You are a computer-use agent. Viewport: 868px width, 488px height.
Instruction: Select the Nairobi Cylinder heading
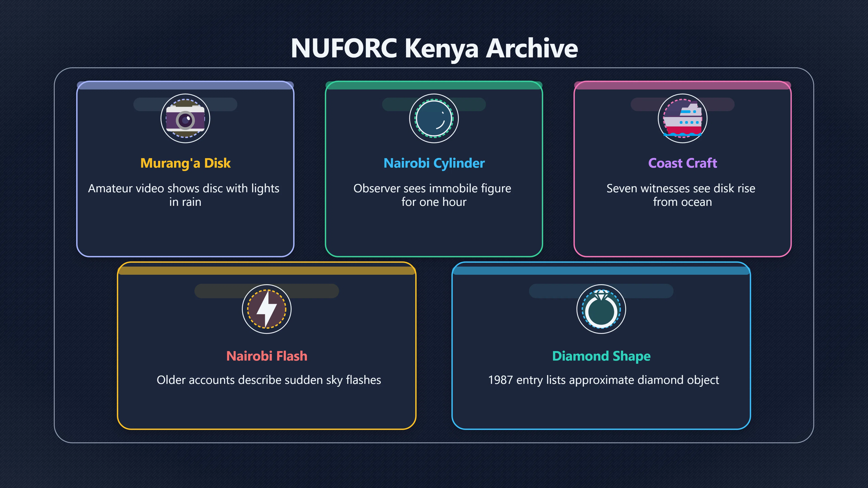click(x=434, y=163)
